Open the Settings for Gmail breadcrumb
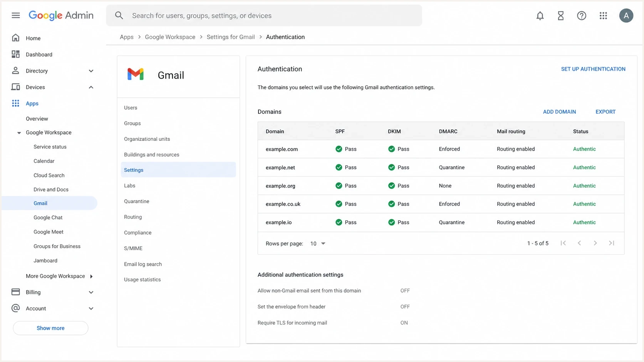 [x=231, y=37]
